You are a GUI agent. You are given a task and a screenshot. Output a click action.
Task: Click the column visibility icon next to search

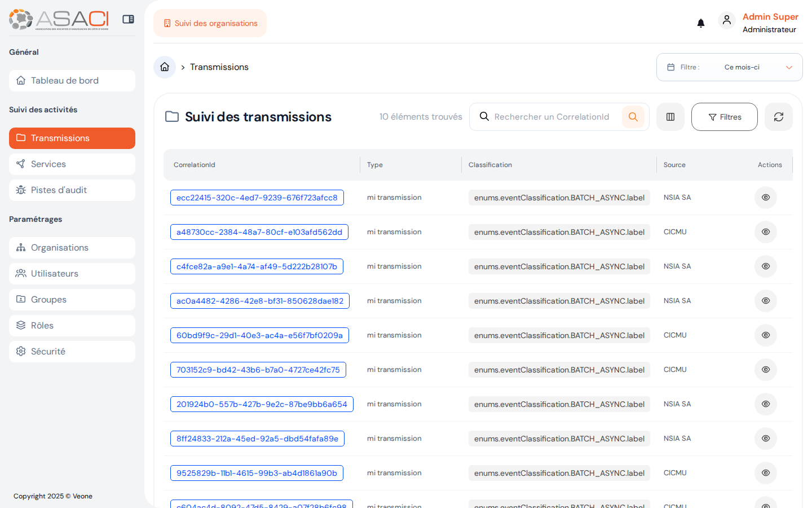click(x=670, y=117)
